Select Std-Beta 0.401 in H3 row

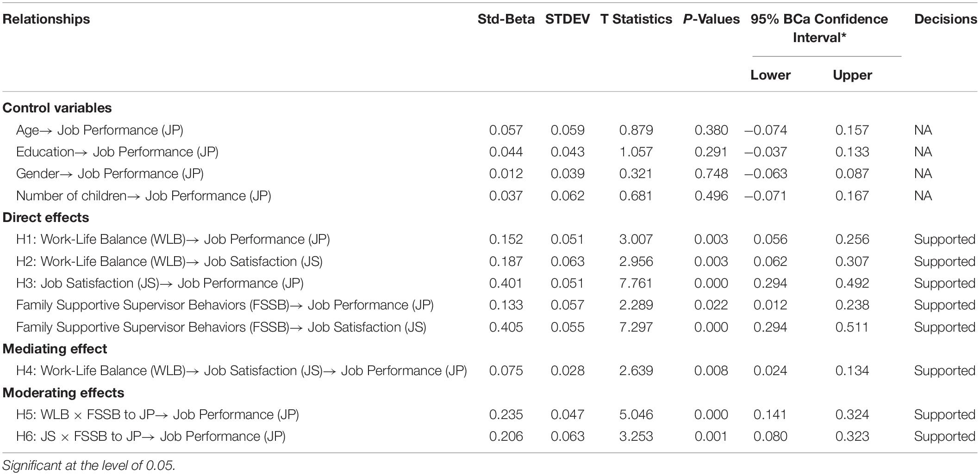(506, 284)
